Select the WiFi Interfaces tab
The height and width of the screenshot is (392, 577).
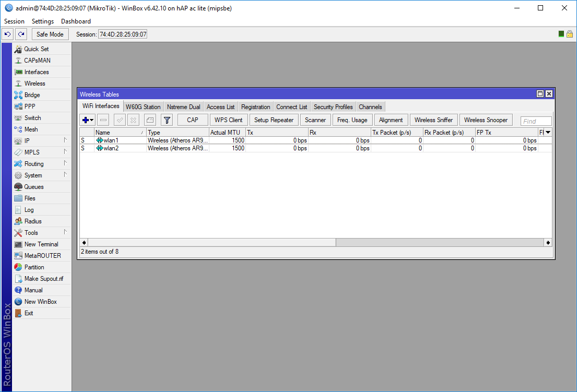[x=101, y=106]
